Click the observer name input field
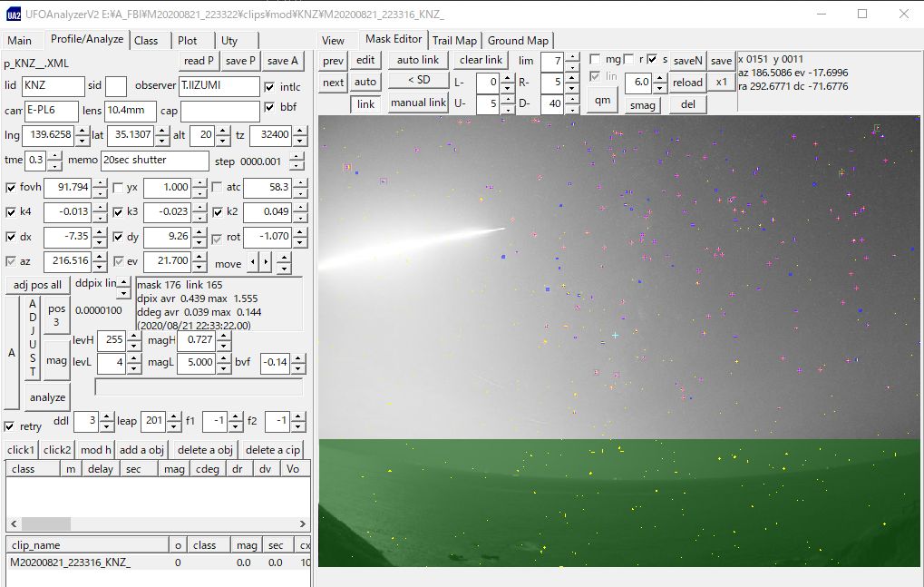Screen dimensions: 924x587 (219, 85)
